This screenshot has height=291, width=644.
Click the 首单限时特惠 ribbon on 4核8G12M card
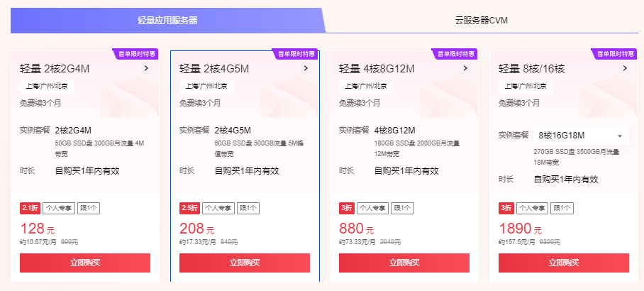(x=455, y=54)
